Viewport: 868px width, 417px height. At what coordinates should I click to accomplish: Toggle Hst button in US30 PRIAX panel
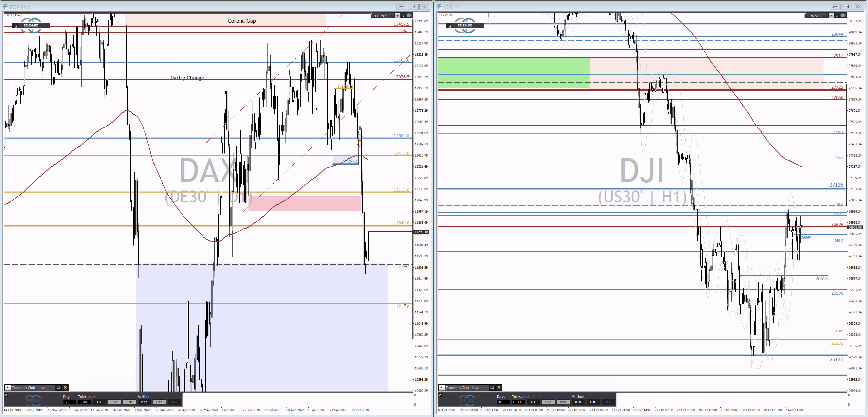point(593,402)
